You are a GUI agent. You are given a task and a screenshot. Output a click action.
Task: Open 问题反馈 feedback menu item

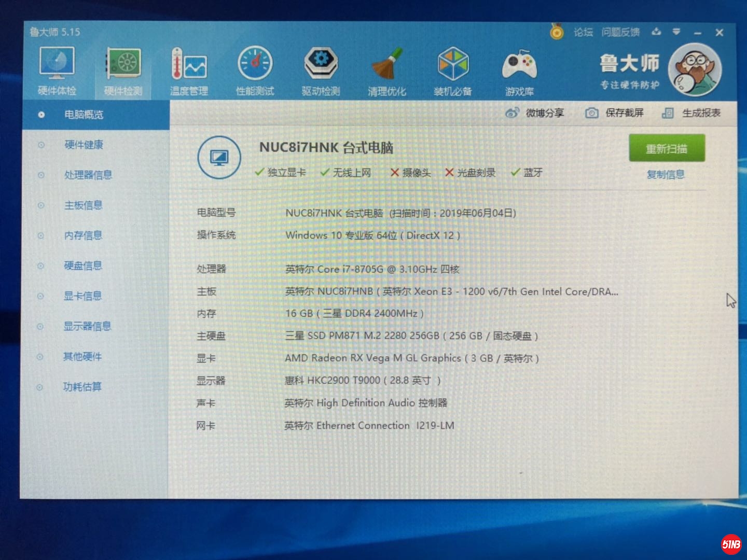tap(620, 32)
